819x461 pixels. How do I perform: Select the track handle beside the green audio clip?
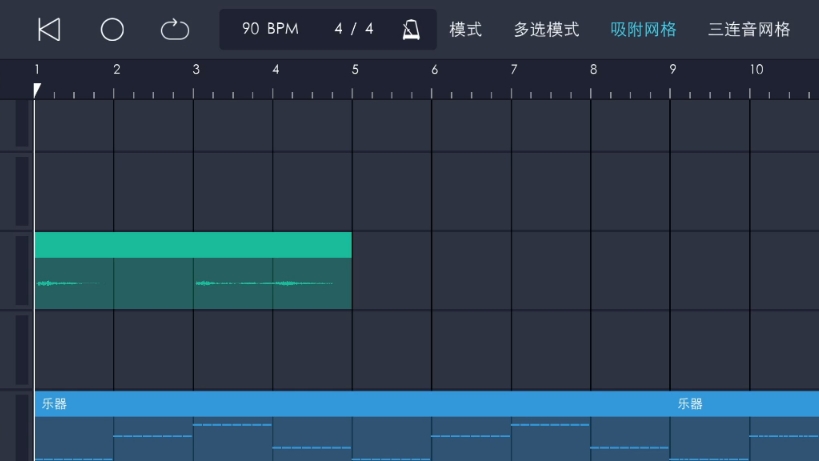[x=21, y=271]
